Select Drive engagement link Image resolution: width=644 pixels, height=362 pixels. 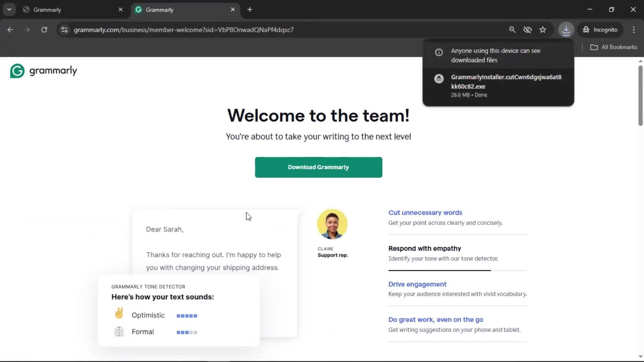pos(417,284)
